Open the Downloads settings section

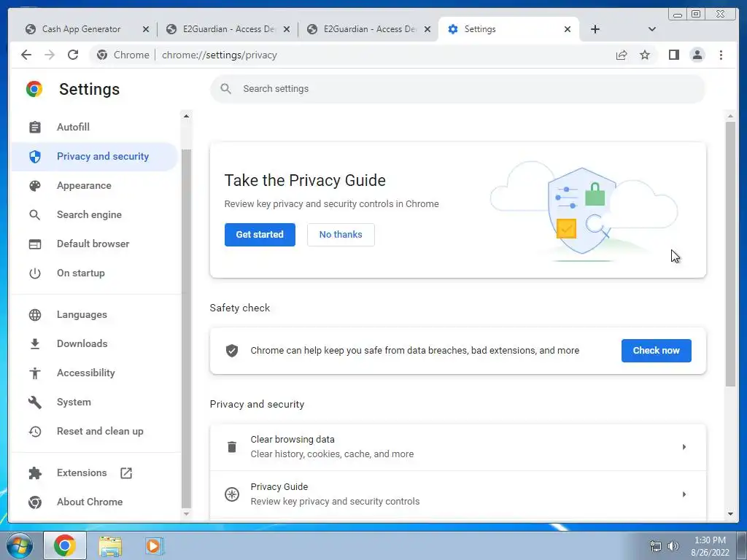click(x=82, y=344)
